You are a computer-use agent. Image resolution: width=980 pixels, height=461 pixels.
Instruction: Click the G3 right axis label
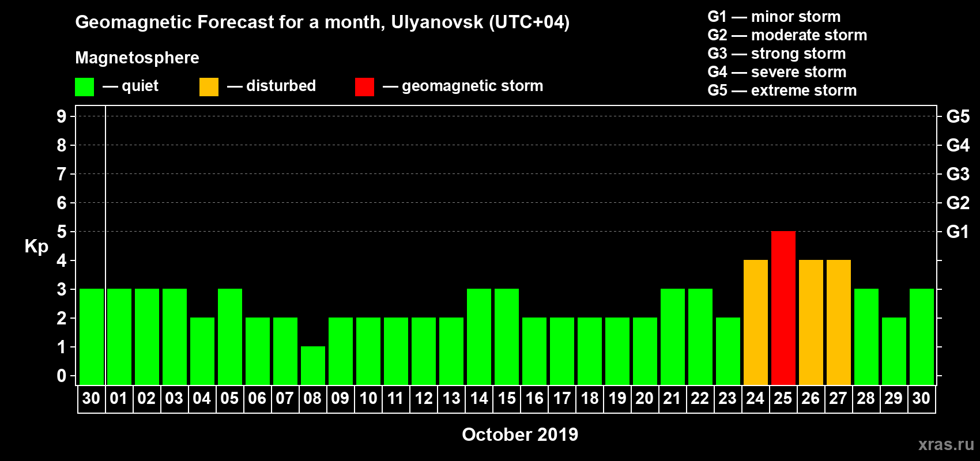pyautogui.click(x=958, y=174)
